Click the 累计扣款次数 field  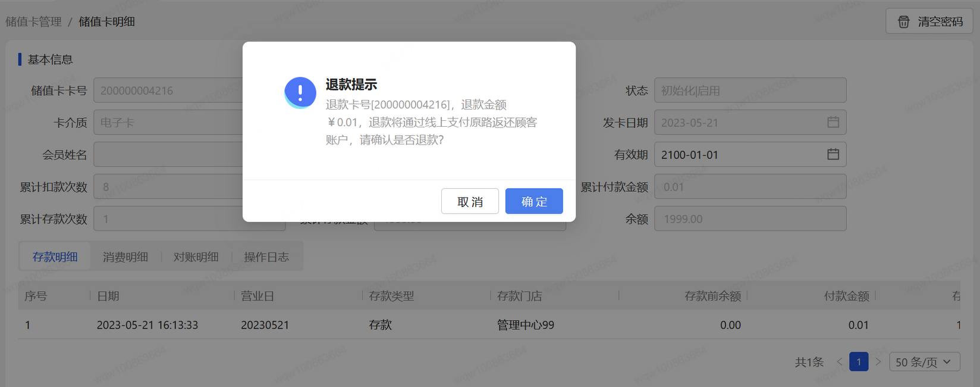click(168, 187)
